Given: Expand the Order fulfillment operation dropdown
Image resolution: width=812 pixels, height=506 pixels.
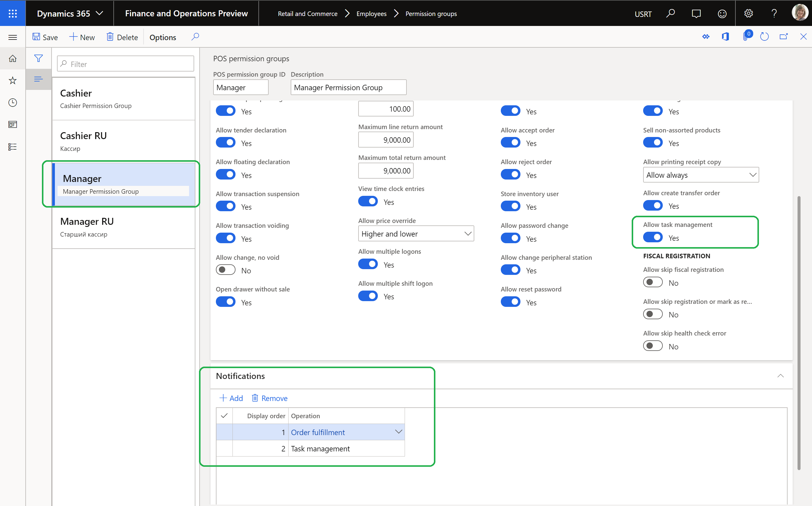Looking at the screenshot, I should (x=400, y=432).
